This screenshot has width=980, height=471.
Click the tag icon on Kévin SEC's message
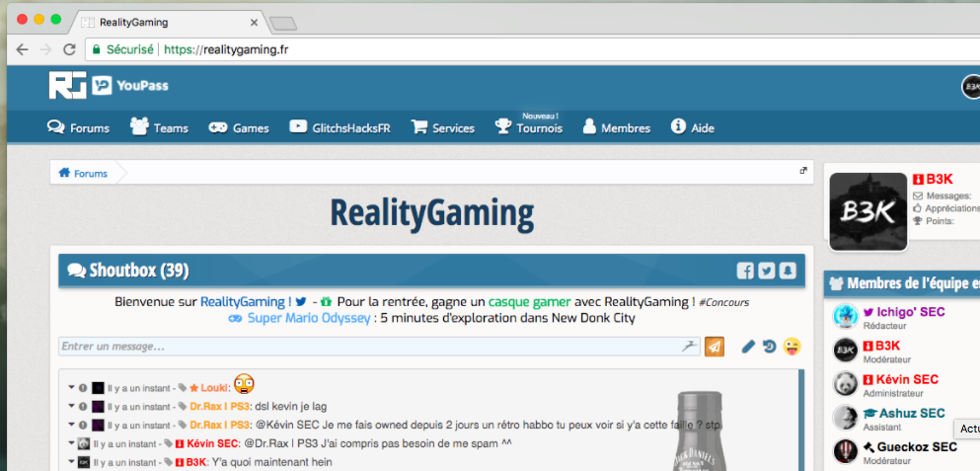click(168, 444)
